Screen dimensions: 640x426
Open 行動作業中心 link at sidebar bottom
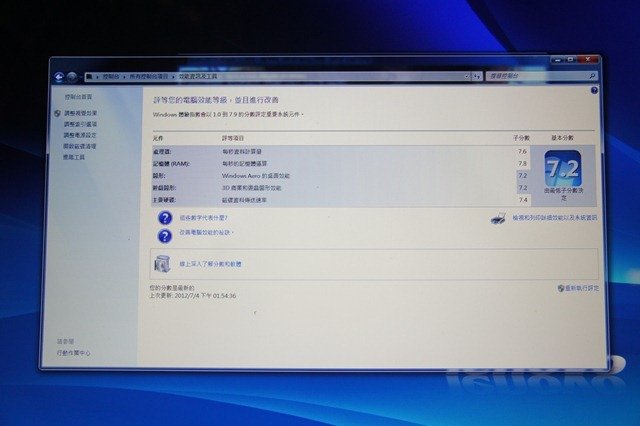(x=73, y=353)
